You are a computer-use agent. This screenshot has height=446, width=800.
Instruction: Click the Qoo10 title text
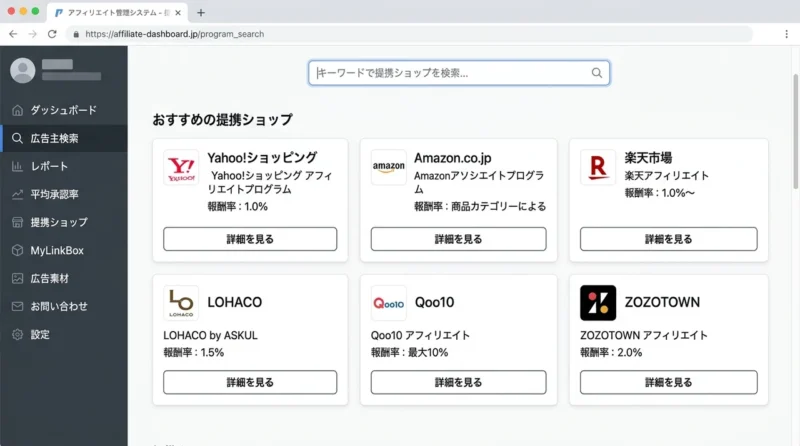click(434, 302)
